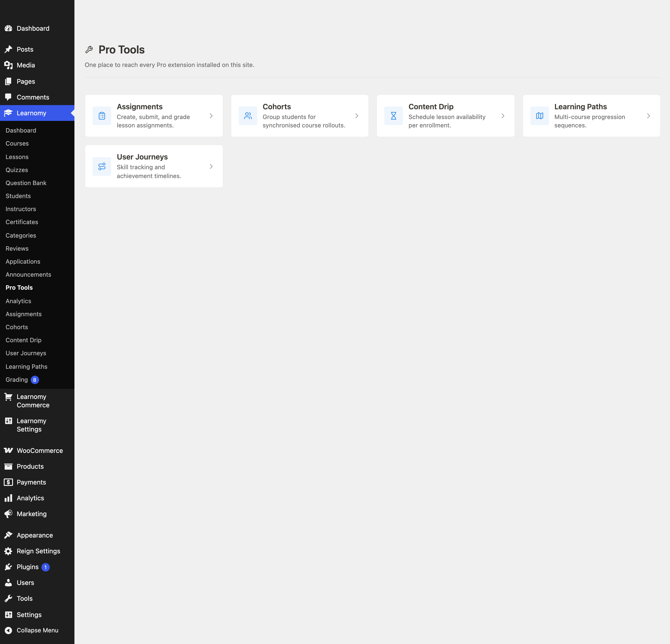670x644 pixels.
Task: Open Learnomy submenu Dashboard
Action: pyautogui.click(x=21, y=130)
